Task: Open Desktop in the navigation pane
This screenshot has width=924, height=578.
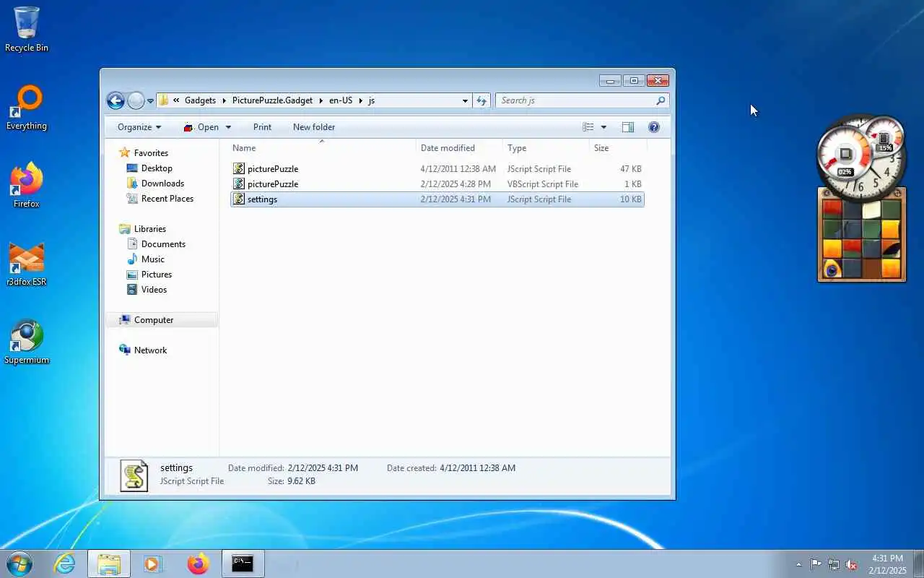Action: click(157, 168)
